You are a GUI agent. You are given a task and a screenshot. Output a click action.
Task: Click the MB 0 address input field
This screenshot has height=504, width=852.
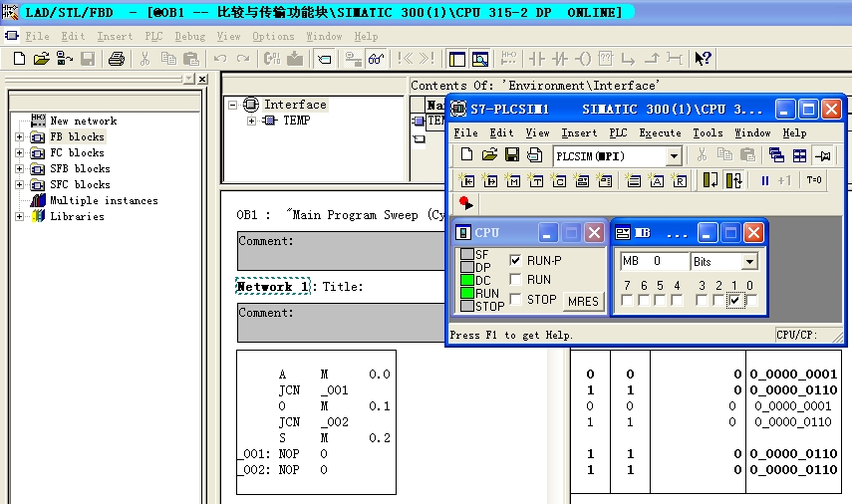(654, 261)
